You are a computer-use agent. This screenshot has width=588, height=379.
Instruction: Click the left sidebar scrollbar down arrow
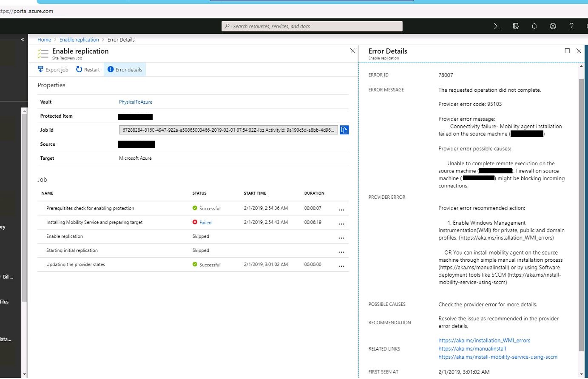[x=24, y=374]
